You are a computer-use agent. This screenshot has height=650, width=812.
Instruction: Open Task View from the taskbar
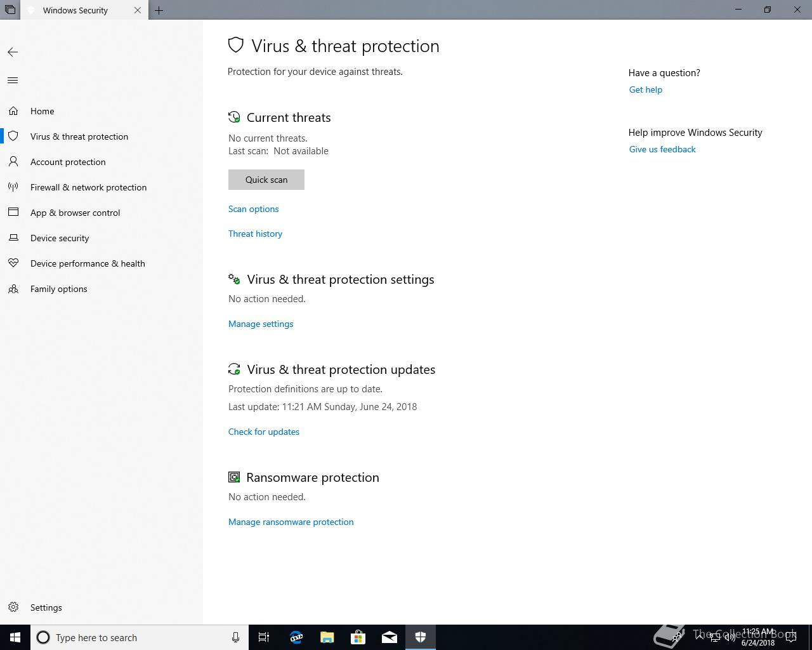click(264, 637)
